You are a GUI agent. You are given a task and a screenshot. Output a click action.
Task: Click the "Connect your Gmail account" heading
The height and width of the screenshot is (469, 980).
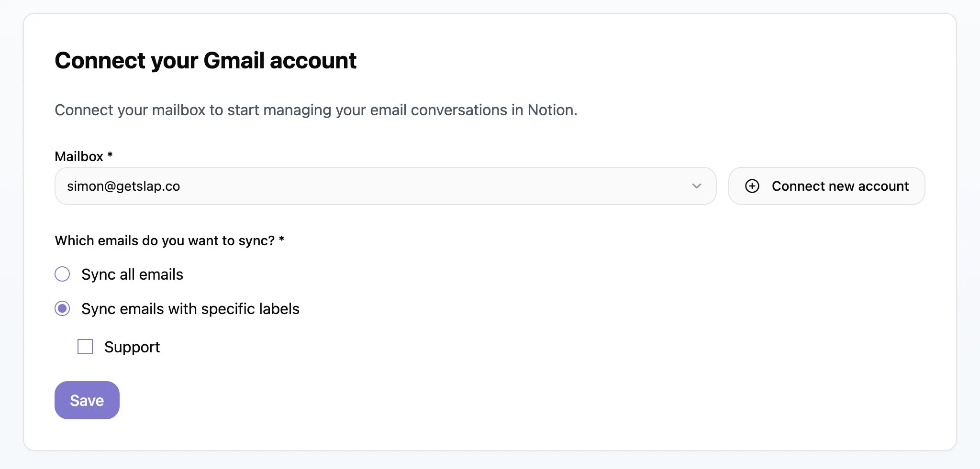(205, 61)
